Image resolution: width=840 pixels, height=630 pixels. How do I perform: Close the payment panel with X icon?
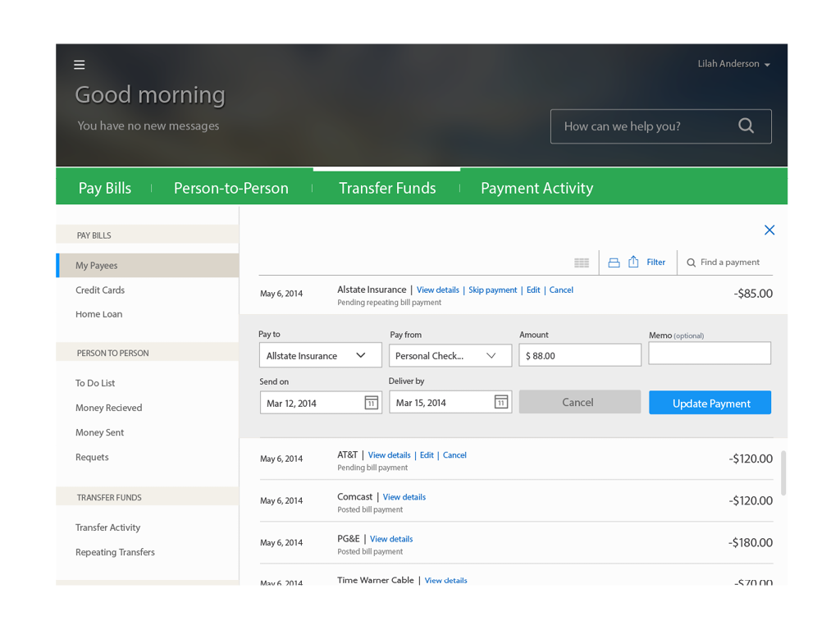[769, 230]
